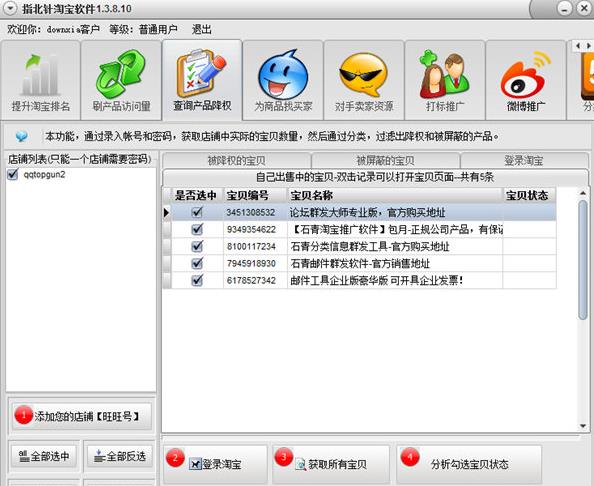Open the title bar dropdown menu arrow
The image size is (594, 486).
(10, 8)
